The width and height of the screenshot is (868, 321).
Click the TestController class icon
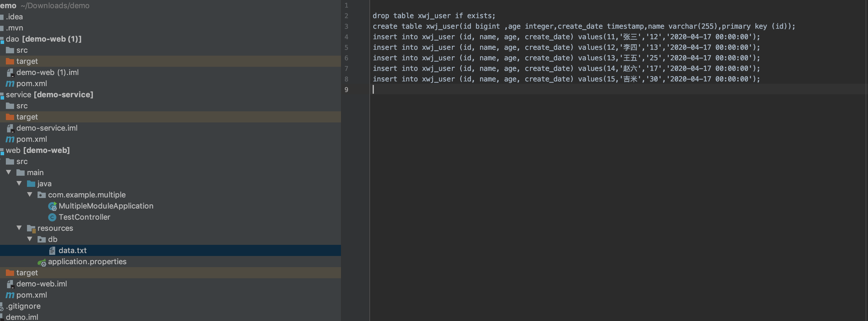(52, 217)
